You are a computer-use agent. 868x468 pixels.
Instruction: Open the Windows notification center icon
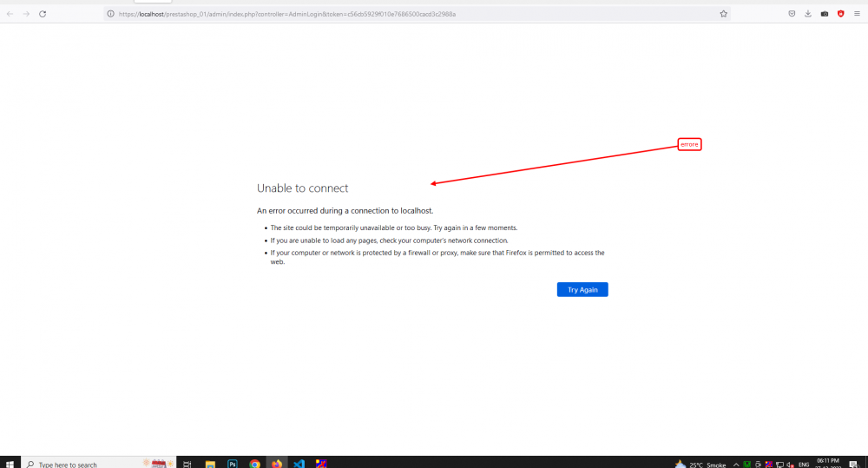click(853, 465)
